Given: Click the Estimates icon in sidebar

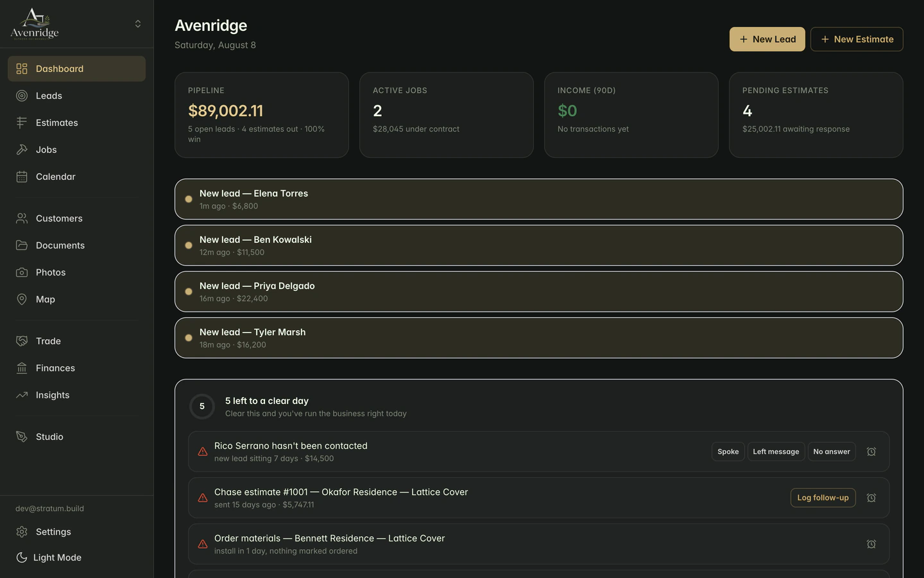Looking at the screenshot, I should click(x=22, y=123).
